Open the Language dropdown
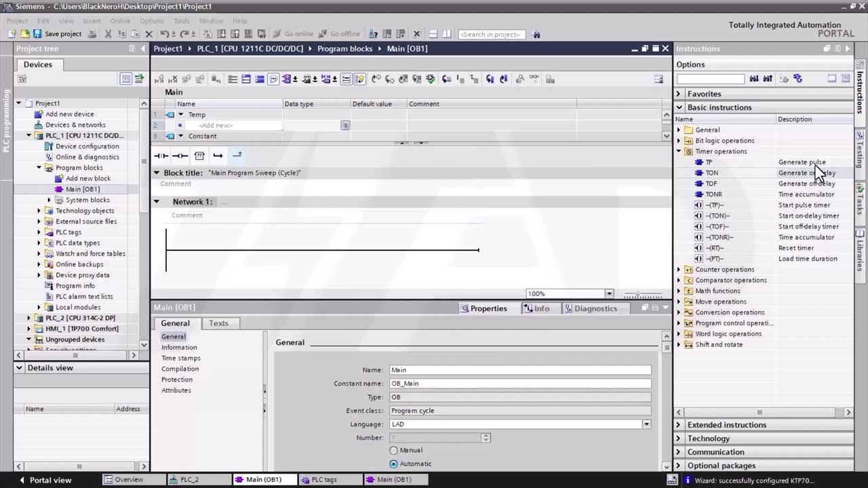868x488 pixels. point(646,424)
